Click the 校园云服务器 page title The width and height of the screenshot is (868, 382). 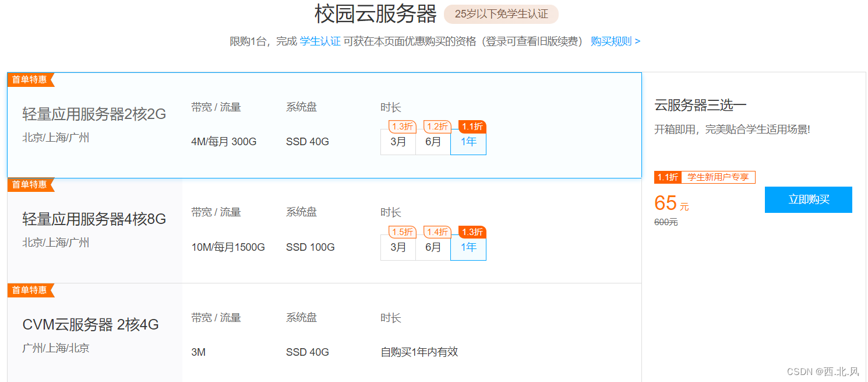tap(376, 14)
